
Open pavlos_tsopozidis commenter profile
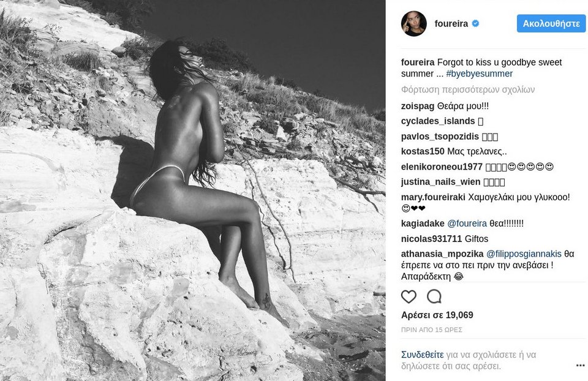[x=440, y=137]
